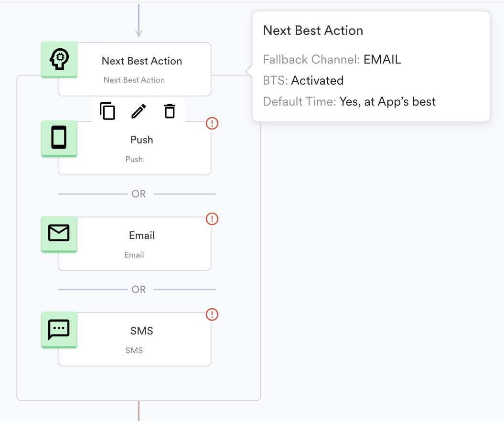Click the OR divider between Push and Email
The width and height of the screenshot is (504, 421).
(x=138, y=194)
